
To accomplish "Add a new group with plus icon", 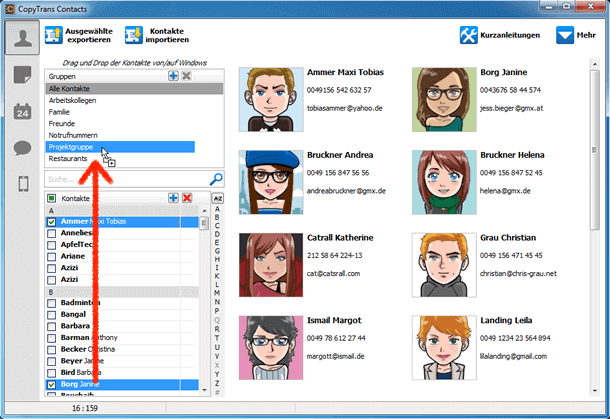I will (173, 76).
